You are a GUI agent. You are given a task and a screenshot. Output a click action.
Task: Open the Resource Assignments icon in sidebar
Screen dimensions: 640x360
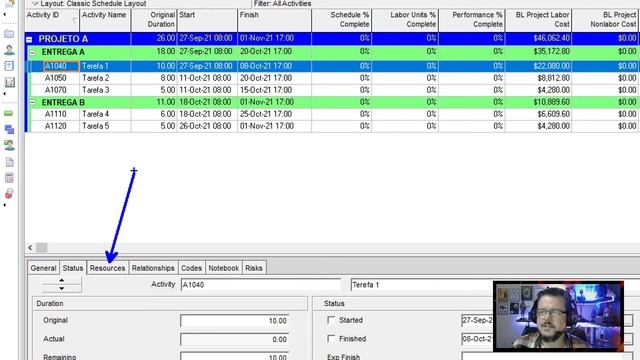pos(9,145)
